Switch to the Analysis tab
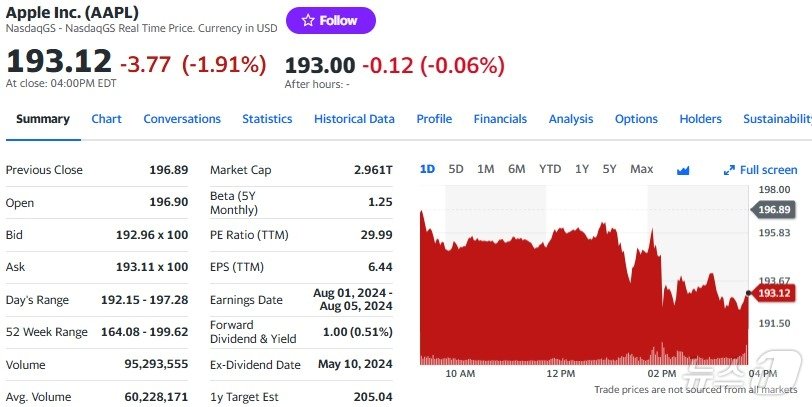Screen dimensions: 812x407 point(571,119)
